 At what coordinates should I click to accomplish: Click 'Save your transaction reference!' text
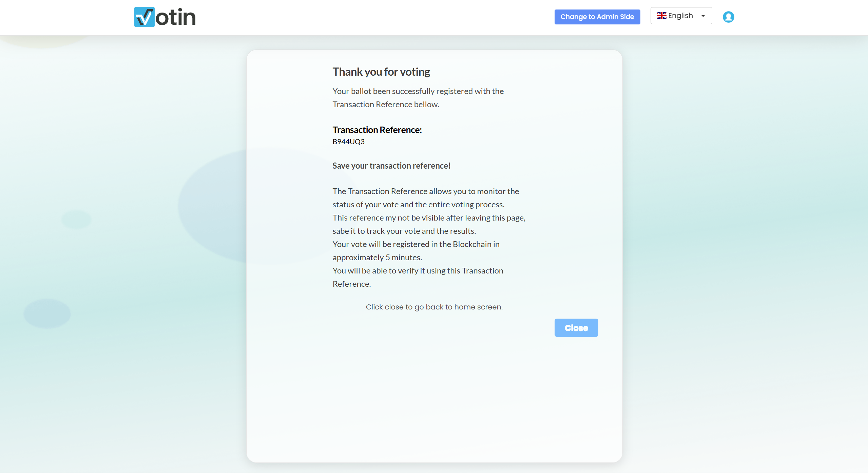[x=391, y=166]
